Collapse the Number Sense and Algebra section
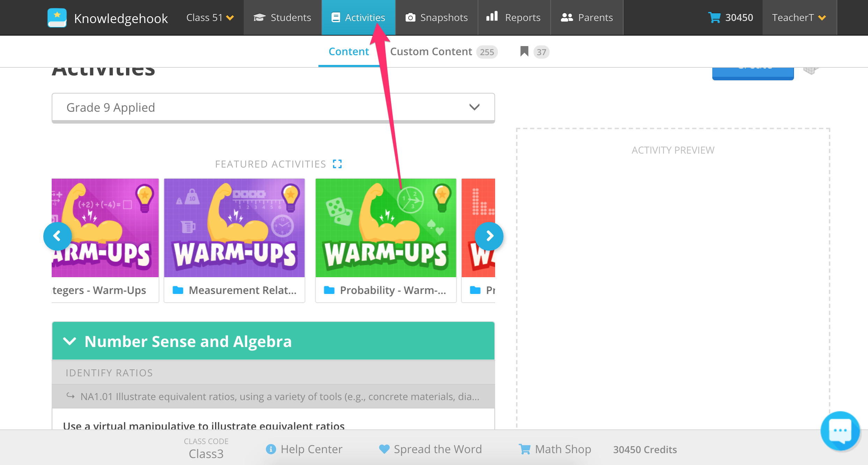Screen dimensions: 868x465 69,341
